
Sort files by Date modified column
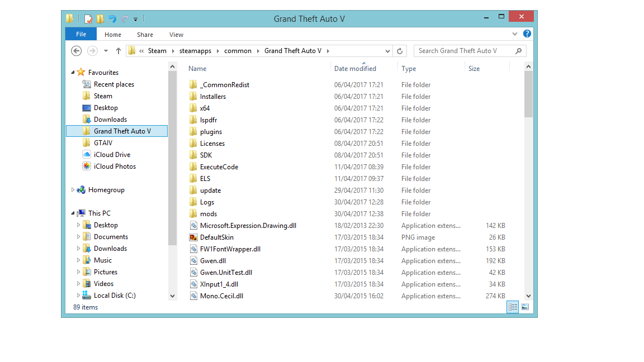coord(355,69)
